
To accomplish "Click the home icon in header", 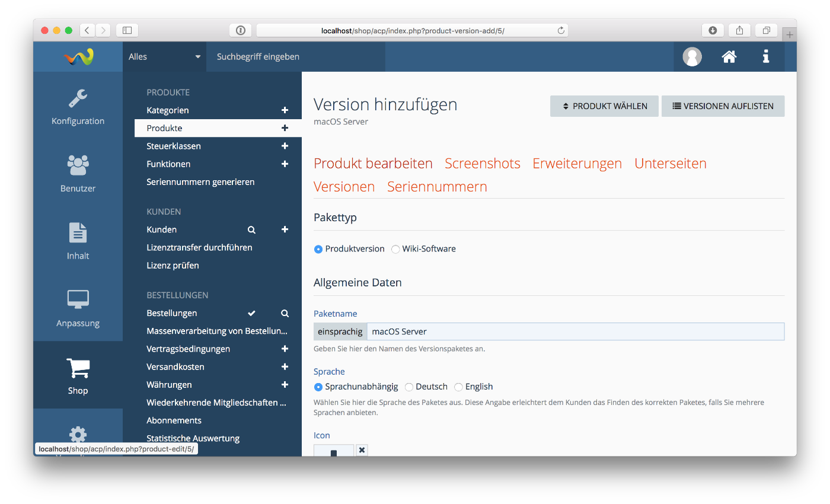I will click(729, 57).
